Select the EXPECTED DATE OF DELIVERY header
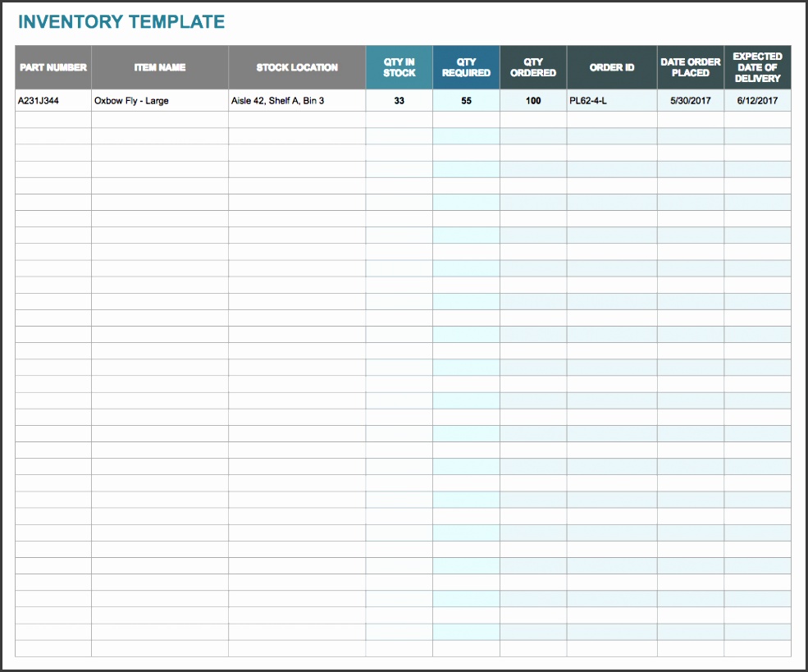 [757, 67]
